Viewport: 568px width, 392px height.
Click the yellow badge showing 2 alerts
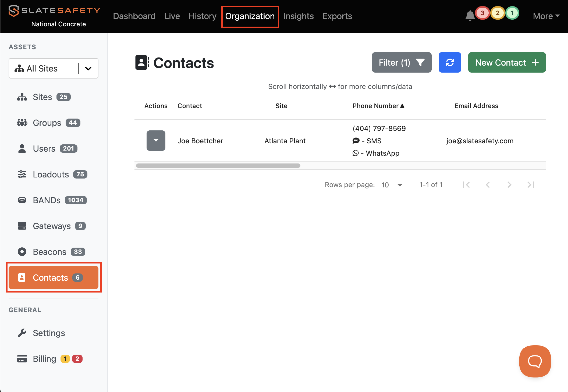[498, 13]
